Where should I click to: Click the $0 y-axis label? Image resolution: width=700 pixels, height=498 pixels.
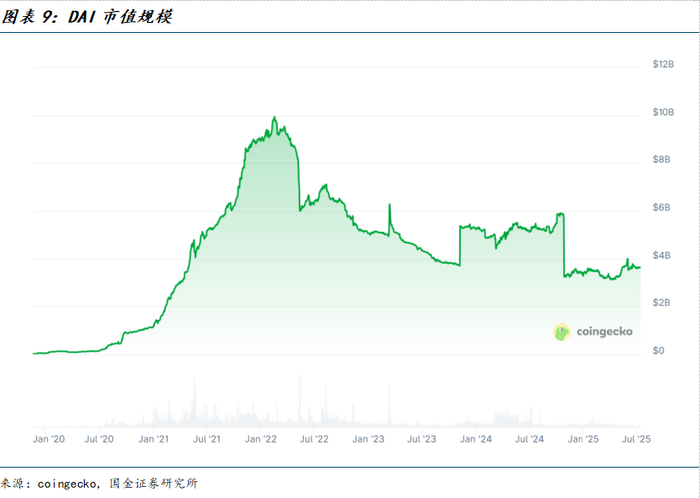coord(658,350)
